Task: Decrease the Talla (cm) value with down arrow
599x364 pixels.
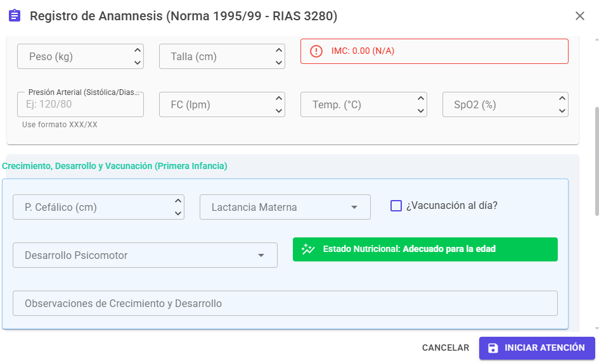Action: point(279,63)
